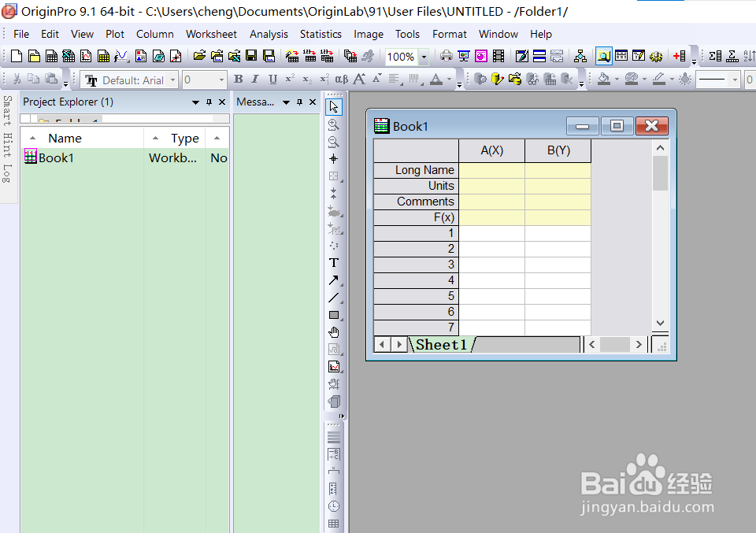Open the File menu
Viewport: 756px width, 533px height.
click(x=21, y=34)
